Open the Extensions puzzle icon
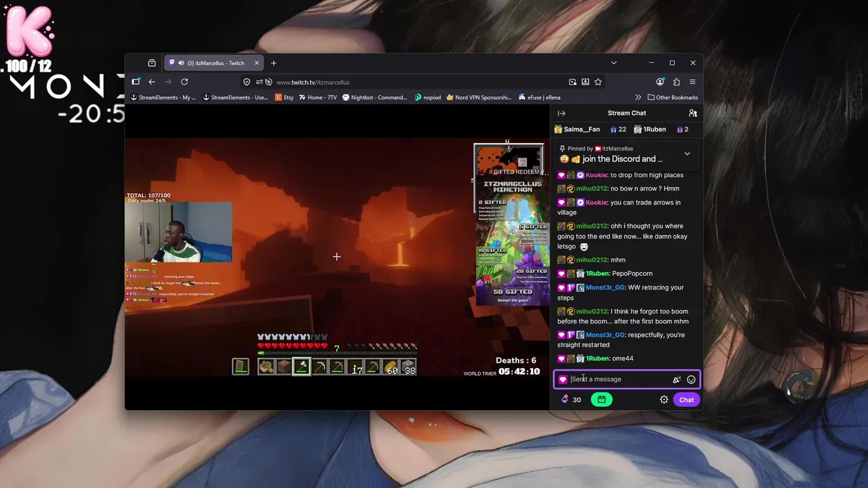This screenshot has width=868, height=488. pyautogui.click(x=676, y=82)
